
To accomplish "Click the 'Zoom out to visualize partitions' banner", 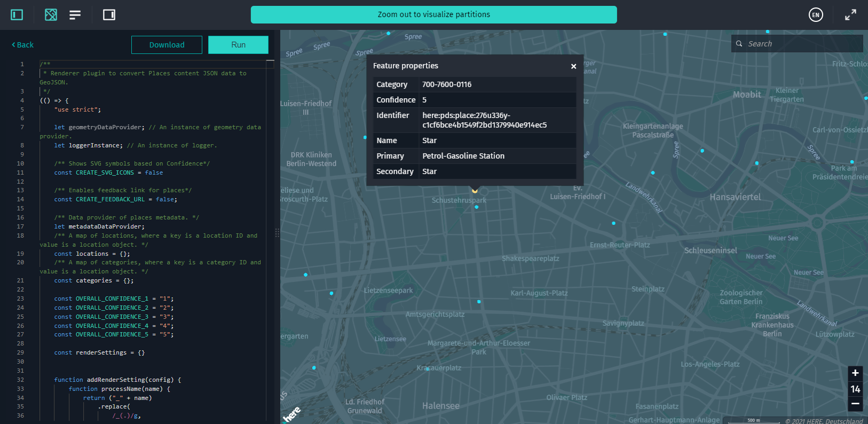I will coord(433,14).
